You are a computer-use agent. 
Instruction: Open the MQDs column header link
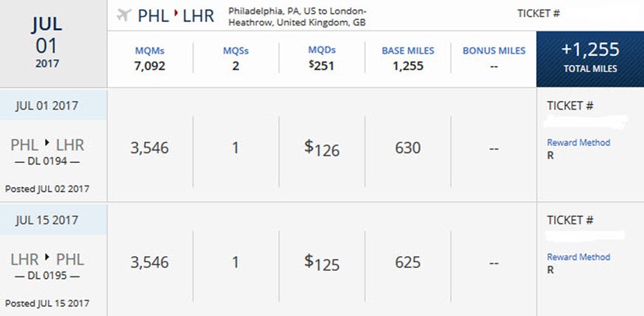[322, 50]
